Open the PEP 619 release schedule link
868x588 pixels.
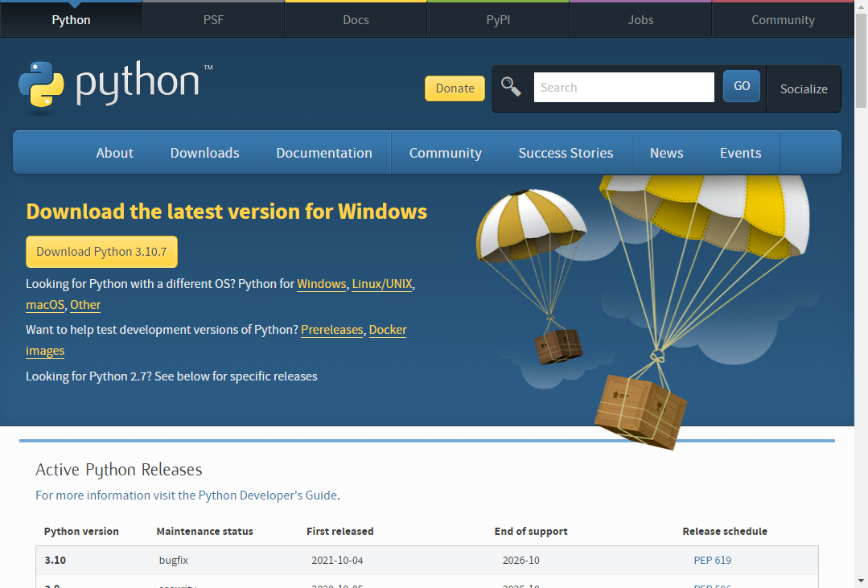pos(713,561)
